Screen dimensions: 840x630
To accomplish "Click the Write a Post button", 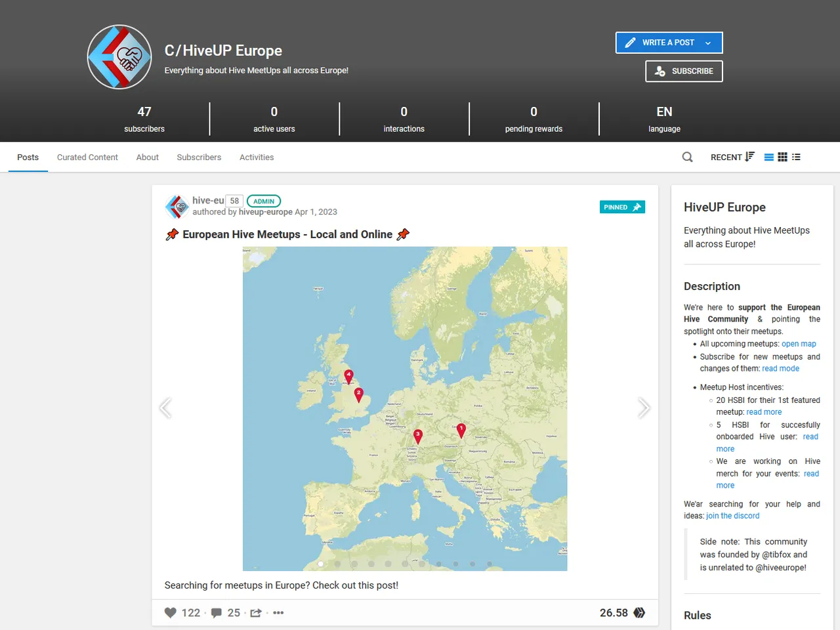I will (669, 43).
